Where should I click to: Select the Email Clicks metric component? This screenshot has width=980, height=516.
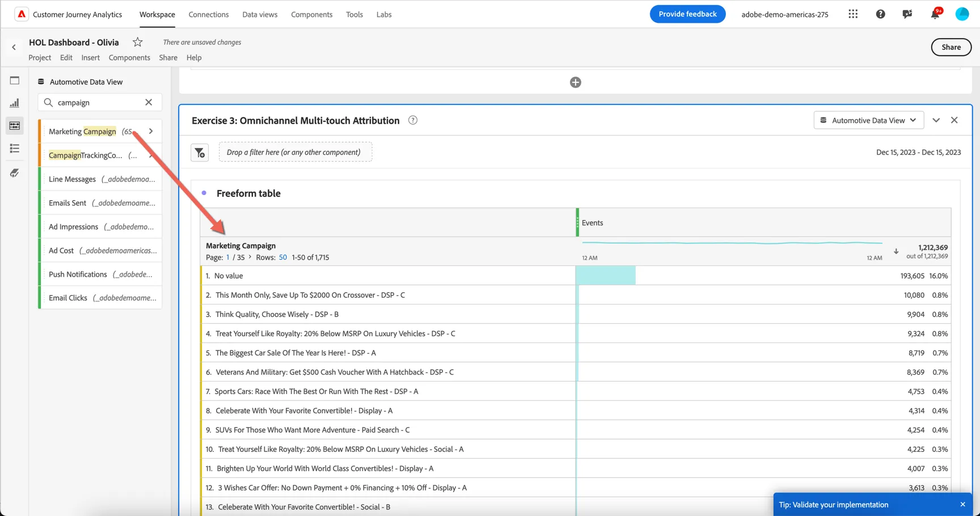tap(100, 298)
